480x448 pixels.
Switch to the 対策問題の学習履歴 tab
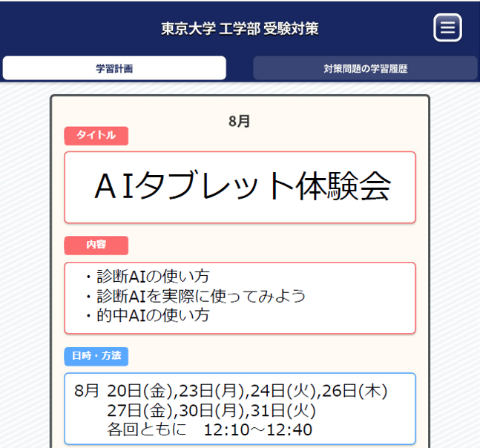pyautogui.click(x=365, y=68)
